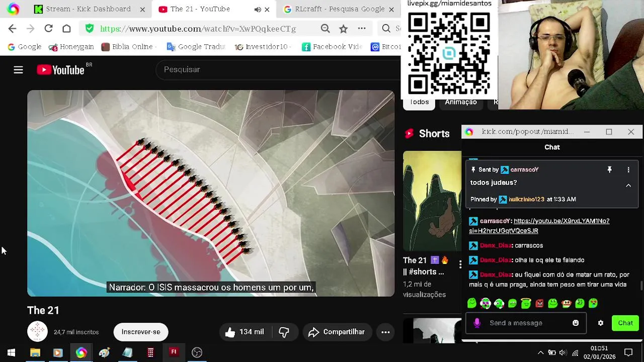
Task: Open the video more-actions ellipsis button
Action: [385, 332]
